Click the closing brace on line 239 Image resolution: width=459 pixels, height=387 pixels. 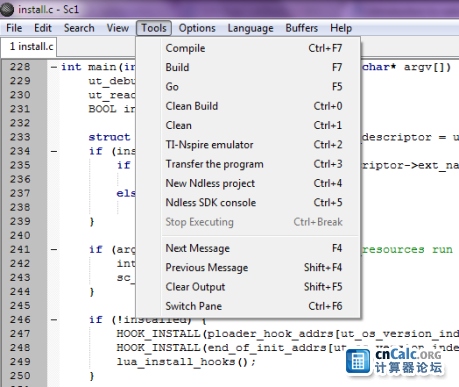coord(92,222)
